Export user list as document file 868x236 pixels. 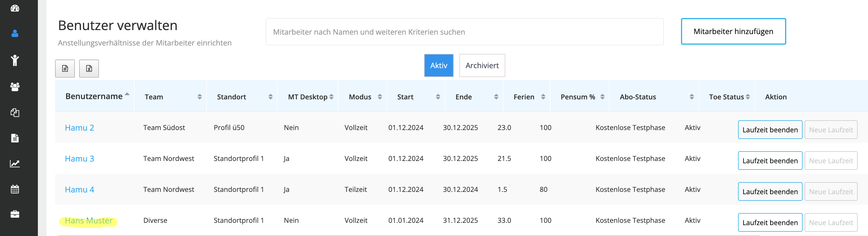tap(65, 69)
